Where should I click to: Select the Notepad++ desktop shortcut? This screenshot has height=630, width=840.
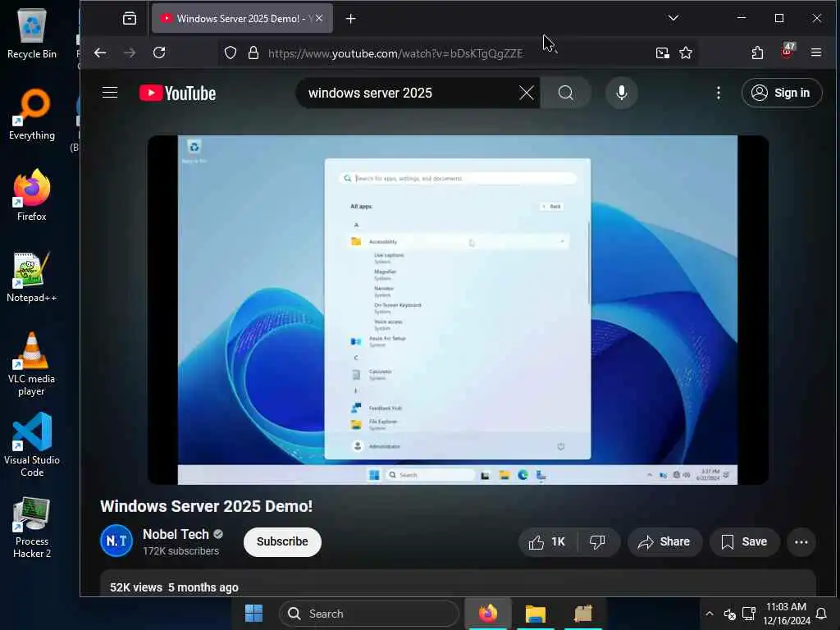[x=32, y=277]
